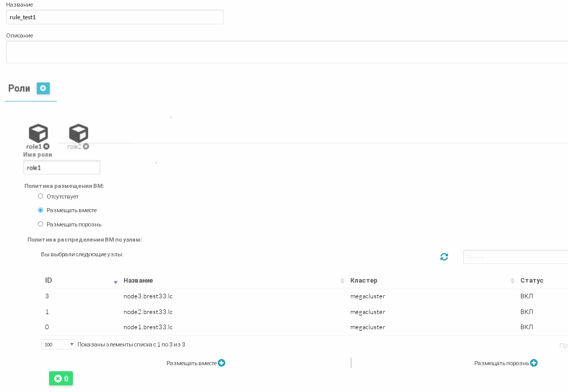Remove role2 using its x icon

(x=86, y=146)
